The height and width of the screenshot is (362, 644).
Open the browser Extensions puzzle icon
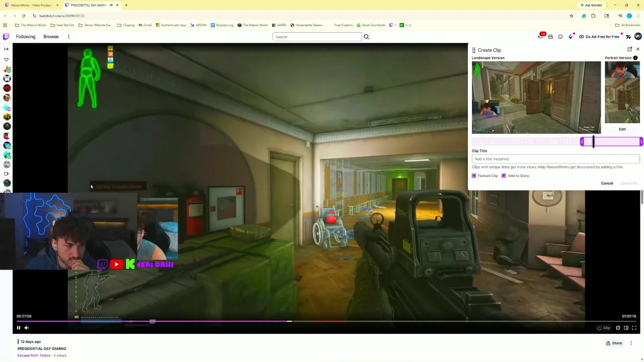pos(593,16)
